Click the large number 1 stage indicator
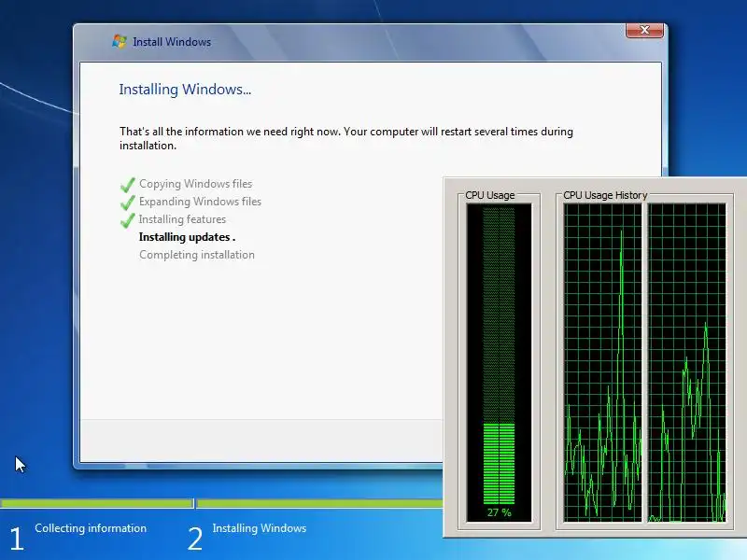This screenshot has height=560, width=747. click(x=16, y=539)
